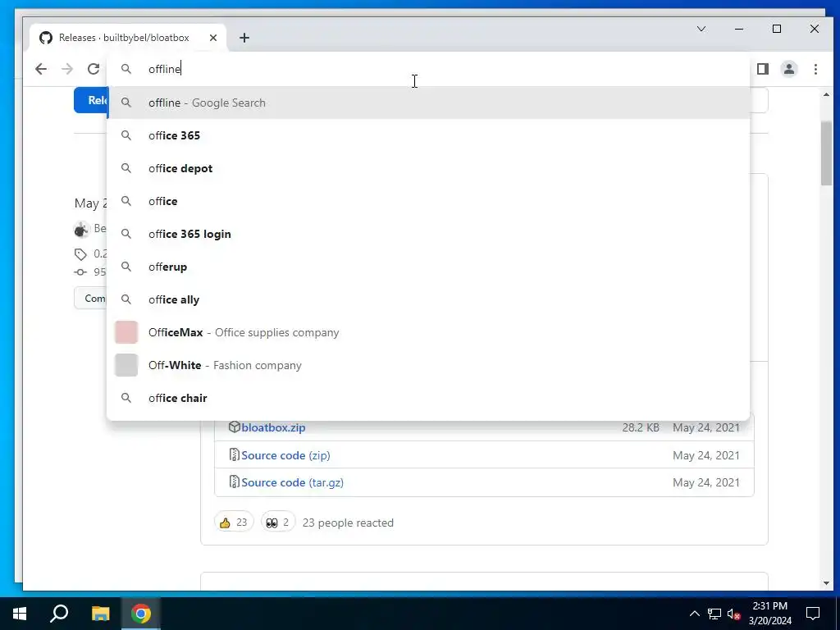Click the release tag icon
Screen dimensions: 840x630
(x=80, y=254)
